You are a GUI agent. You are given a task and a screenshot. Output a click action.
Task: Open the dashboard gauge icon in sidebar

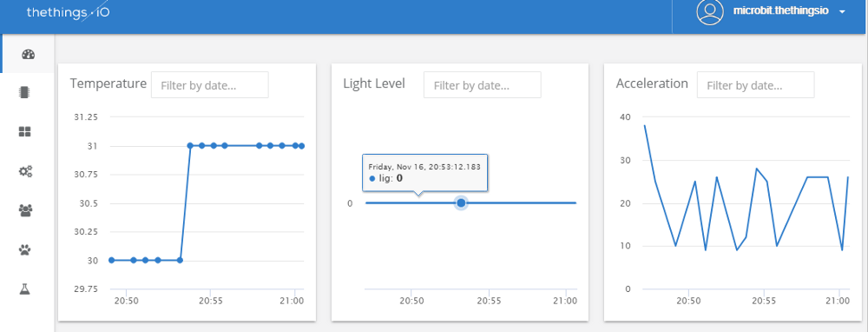[29, 54]
